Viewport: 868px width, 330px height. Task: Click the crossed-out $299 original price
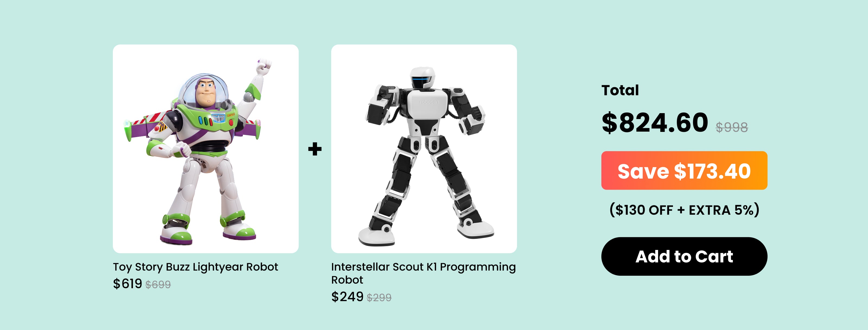(x=379, y=298)
